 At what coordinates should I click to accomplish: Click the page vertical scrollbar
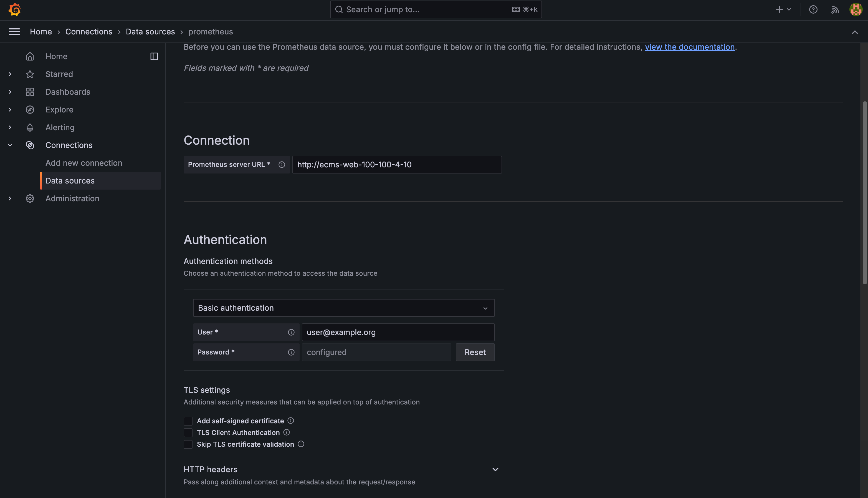click(x=865, y=193)
